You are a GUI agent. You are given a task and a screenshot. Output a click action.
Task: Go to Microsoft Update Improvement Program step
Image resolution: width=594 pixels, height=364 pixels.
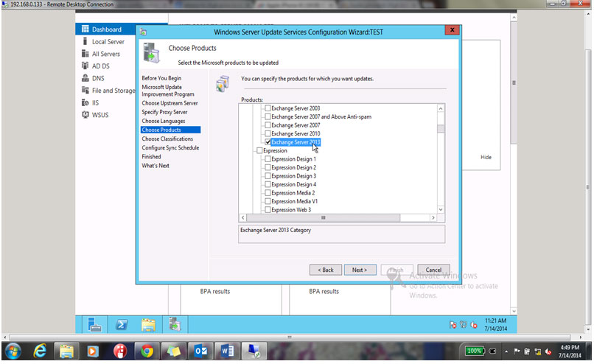pos(168,91)
